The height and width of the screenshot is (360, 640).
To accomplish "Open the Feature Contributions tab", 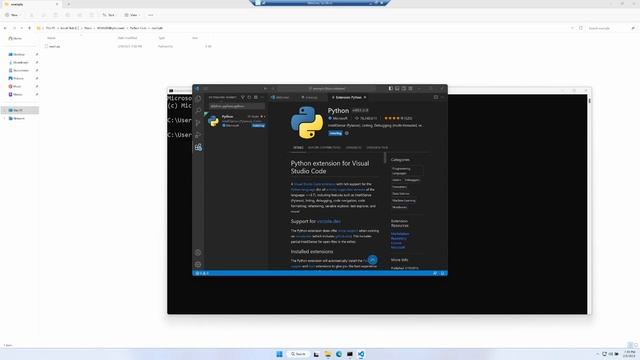I will [324, 148].
